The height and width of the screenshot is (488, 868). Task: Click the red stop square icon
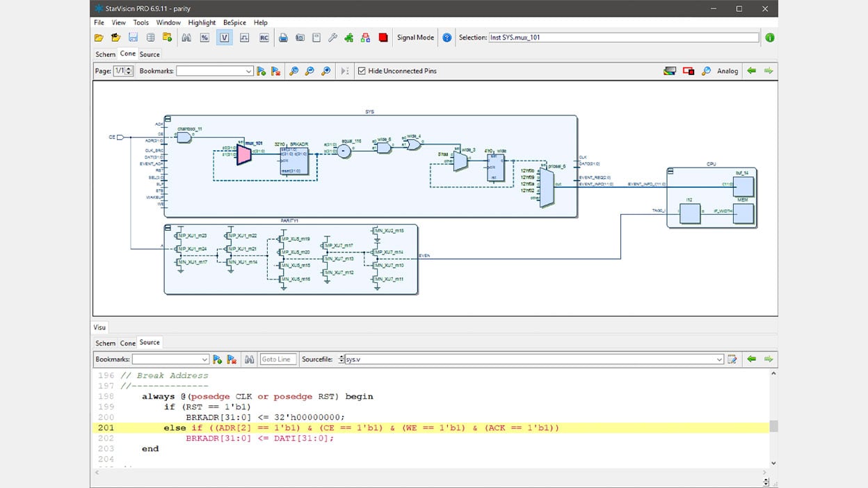click(383, 38)
